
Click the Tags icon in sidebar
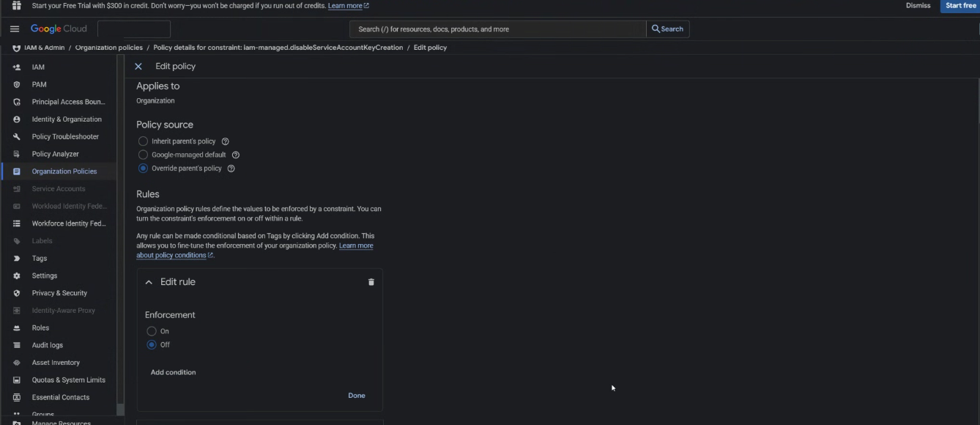pyautogui.click(x=17, y=258)
